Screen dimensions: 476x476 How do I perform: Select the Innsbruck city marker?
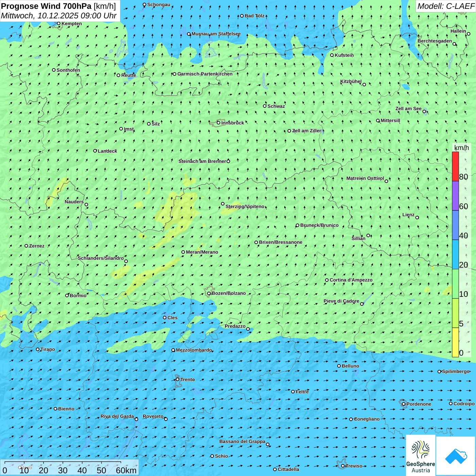pos(219,123)
